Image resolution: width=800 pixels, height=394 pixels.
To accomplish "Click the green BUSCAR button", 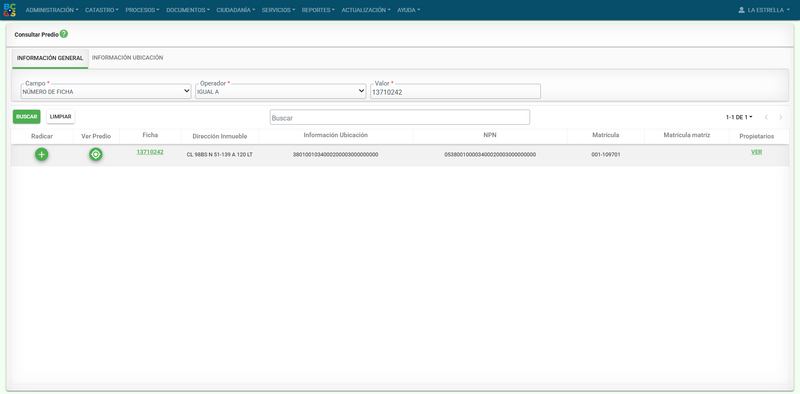I will [x=27, y=117].
